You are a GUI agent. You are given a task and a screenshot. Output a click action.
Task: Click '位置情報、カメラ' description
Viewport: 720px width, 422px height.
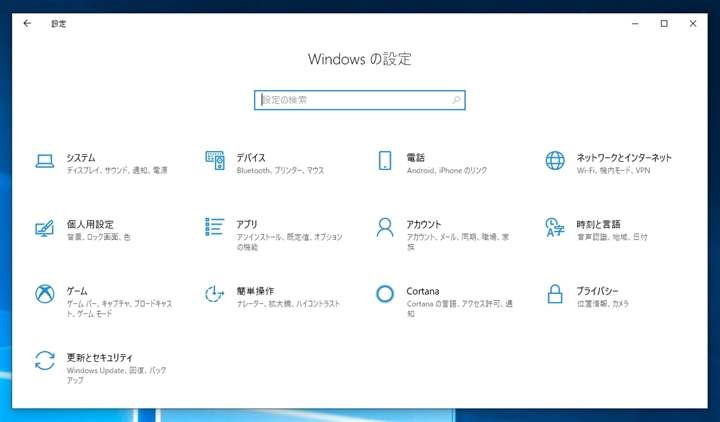click(x=603, y=304)
